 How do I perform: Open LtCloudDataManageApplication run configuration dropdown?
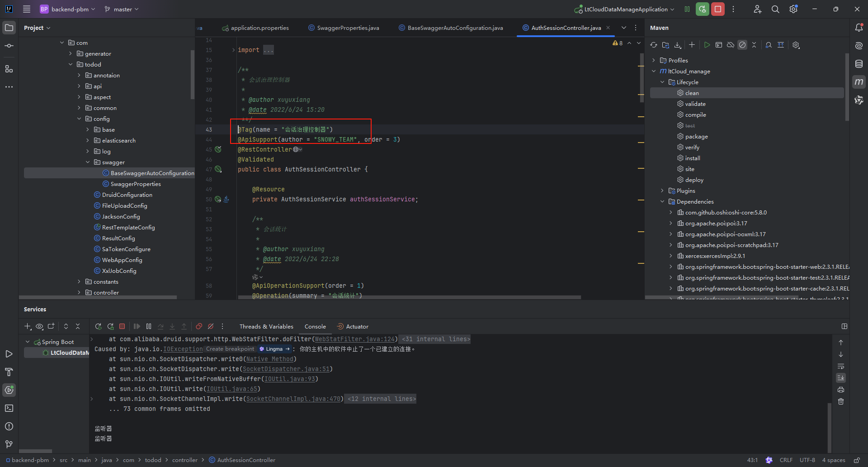point(624,9)
